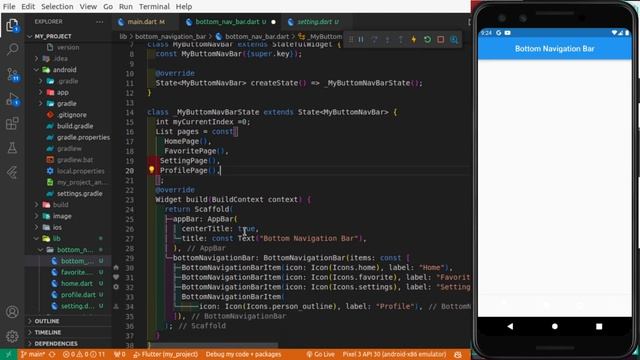Open the View menu
The image size is (640, 360).
(88, 7)
